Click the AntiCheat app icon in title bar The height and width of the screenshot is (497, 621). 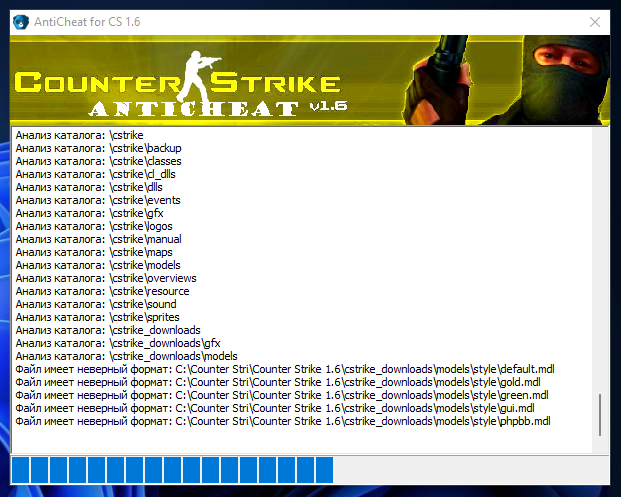click(x=19, y=21)
